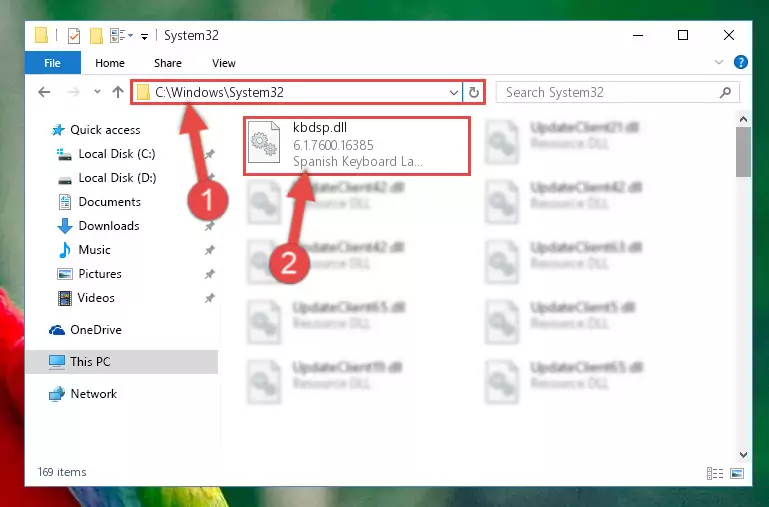Click the search magnifier icon
The height and width of the screenshot is (507, 769).
click(725, 92)
